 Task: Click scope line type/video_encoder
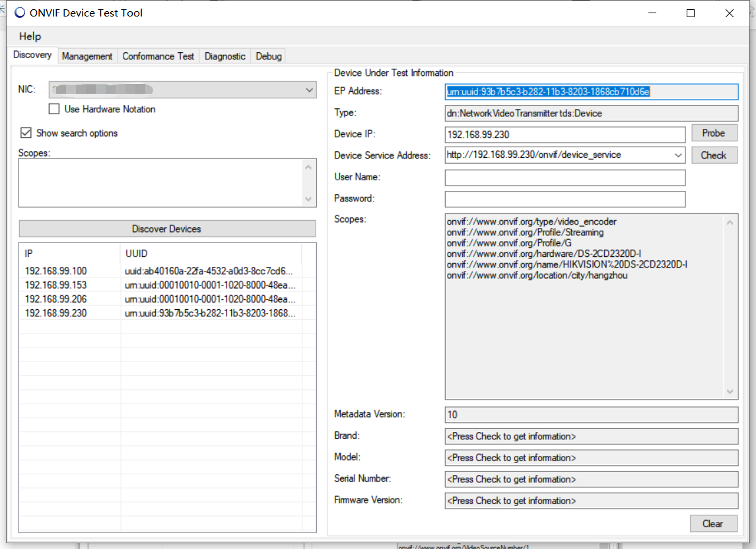click(532, 222)
